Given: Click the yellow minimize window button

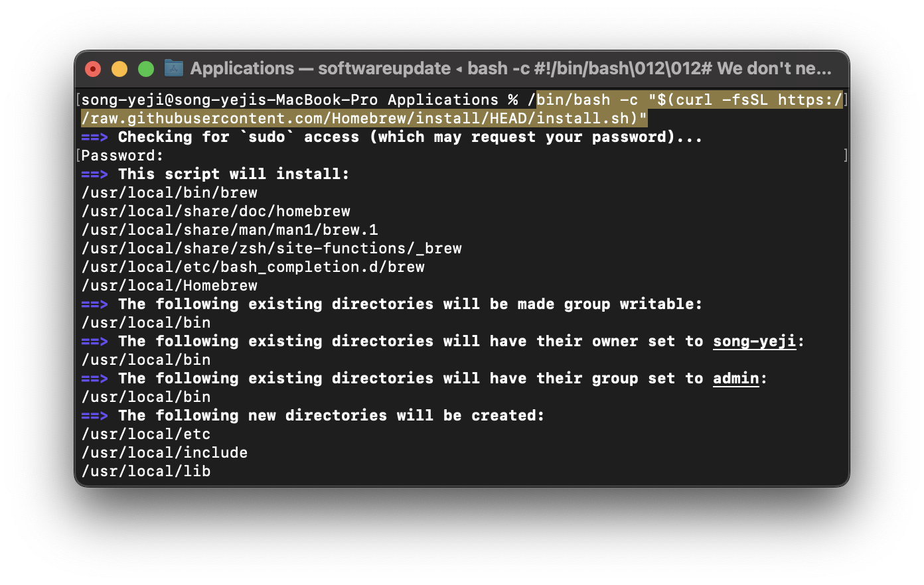Looking at the screenshot, I should point(119,69).
